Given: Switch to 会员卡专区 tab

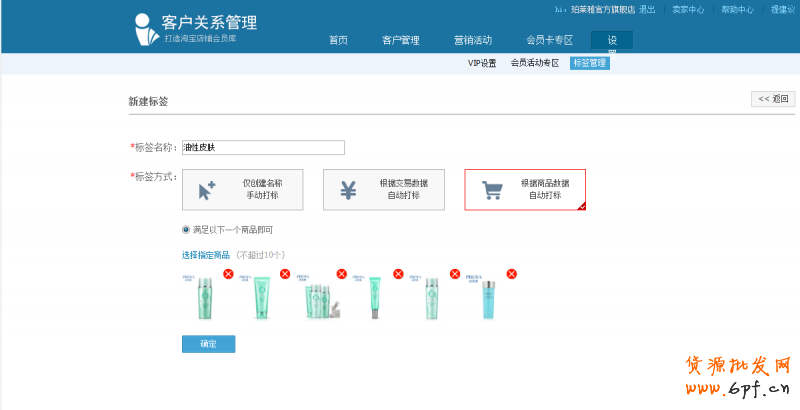Looking at the screenshot, I should coord(549,41).
